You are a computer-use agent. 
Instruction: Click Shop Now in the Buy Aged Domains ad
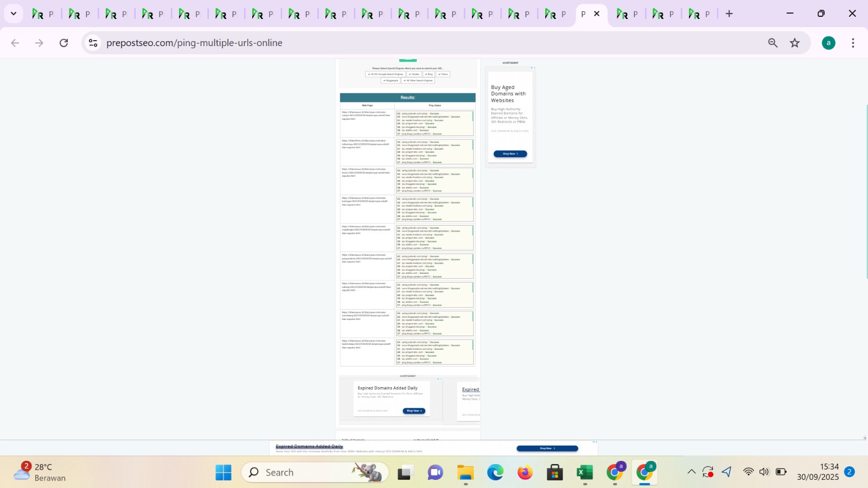click(x=510, y=154)
